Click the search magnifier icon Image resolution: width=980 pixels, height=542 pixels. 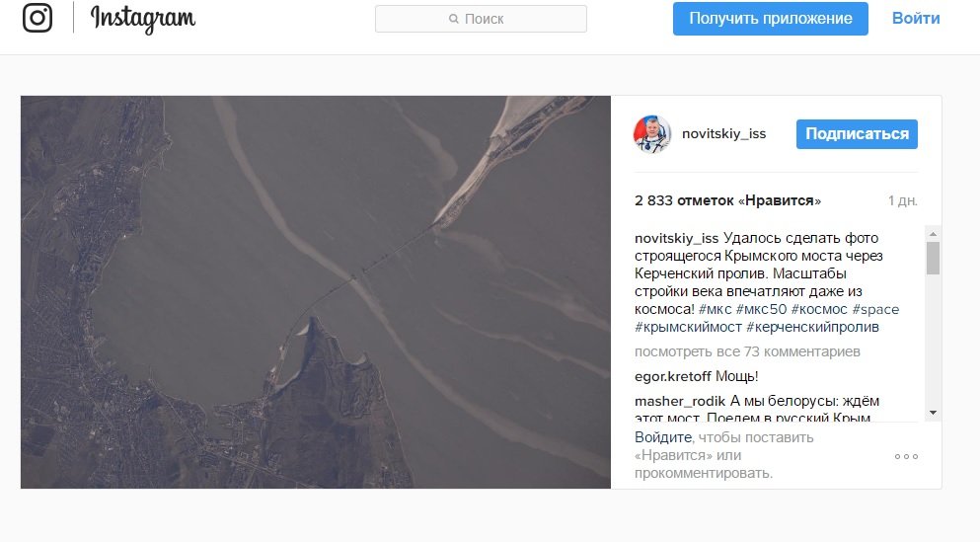pos(454,19)
